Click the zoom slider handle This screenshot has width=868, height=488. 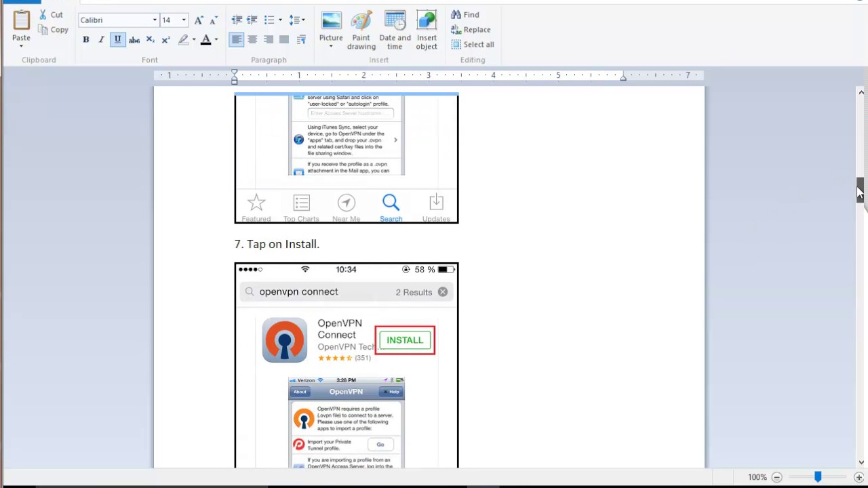818,477
